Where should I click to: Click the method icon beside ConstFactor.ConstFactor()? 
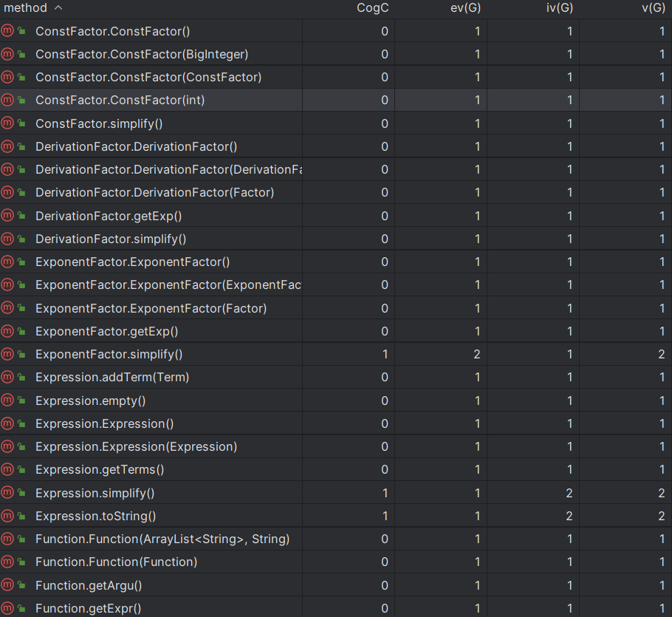(x=7, y=31)
